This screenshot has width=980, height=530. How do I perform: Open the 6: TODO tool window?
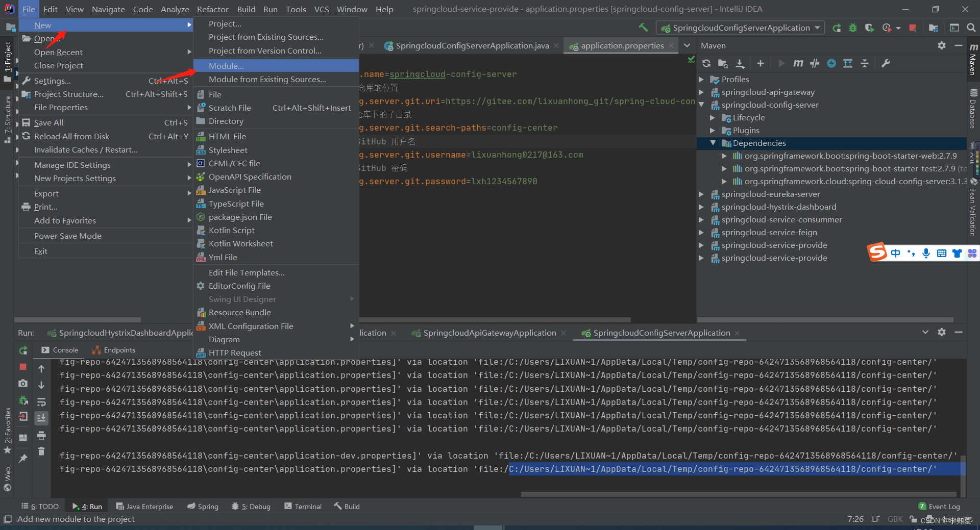click(x=40, y=507)
